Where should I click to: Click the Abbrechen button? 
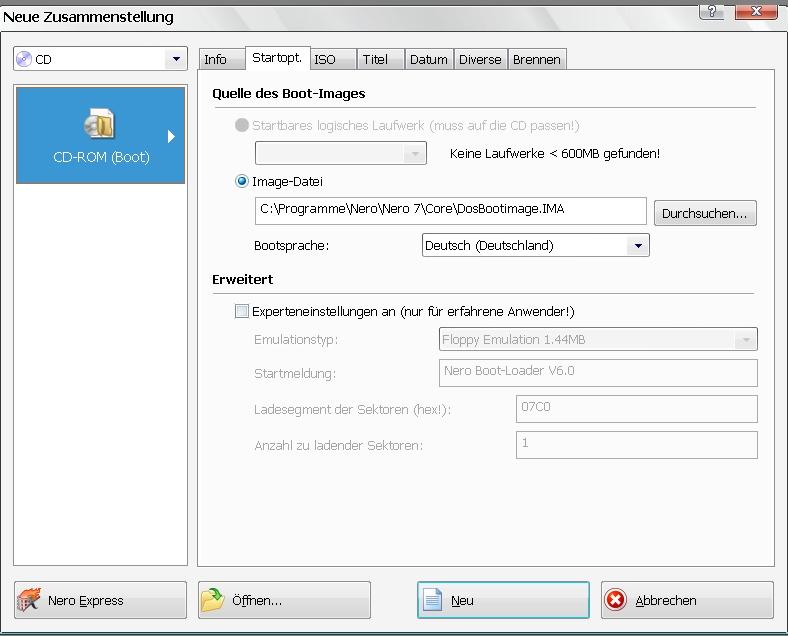pos(687,600)
